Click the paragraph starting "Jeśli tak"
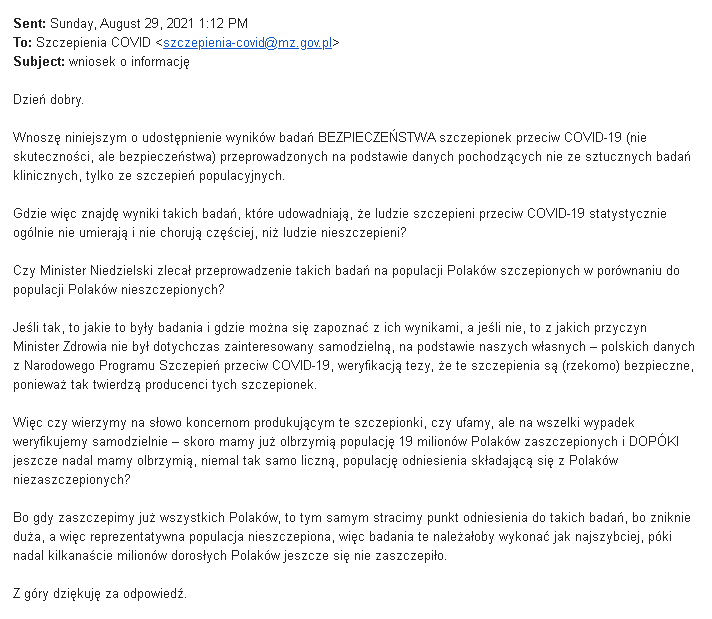Viewport: 712px width, 619px height. coord(340,356)
